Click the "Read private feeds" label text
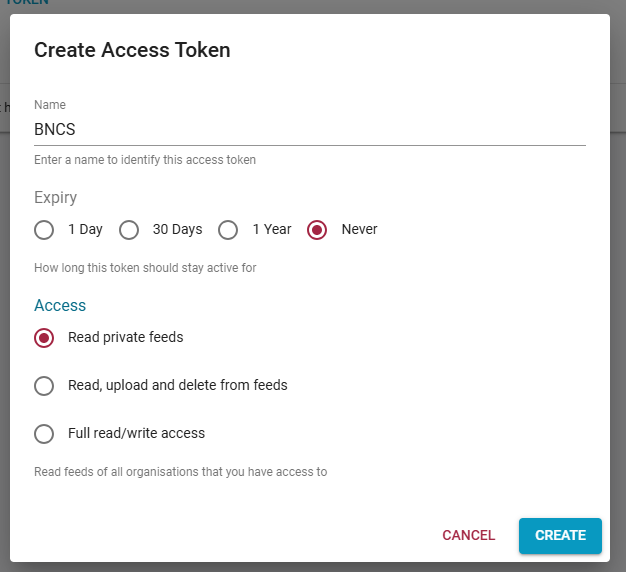The image size is (626, 572). [x=125, y=338]
